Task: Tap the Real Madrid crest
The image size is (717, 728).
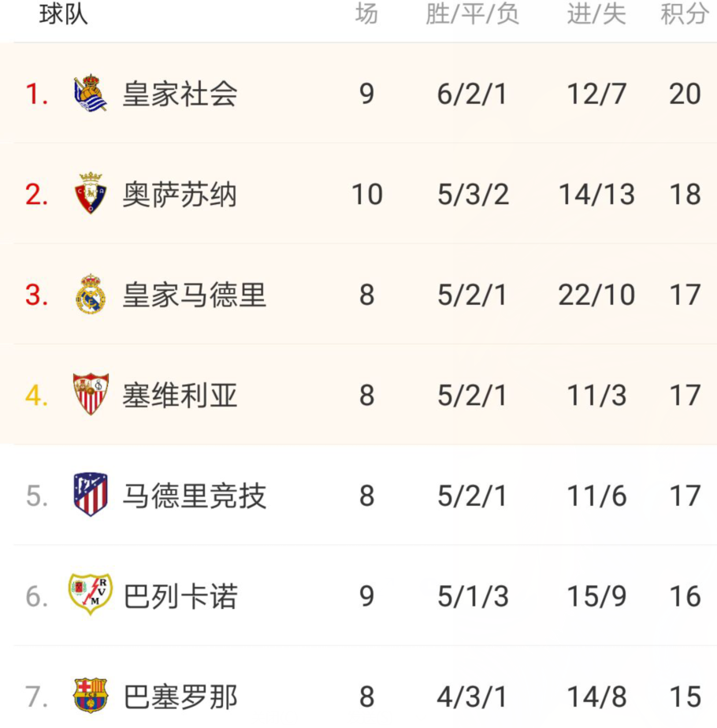Action: (91, 295)
